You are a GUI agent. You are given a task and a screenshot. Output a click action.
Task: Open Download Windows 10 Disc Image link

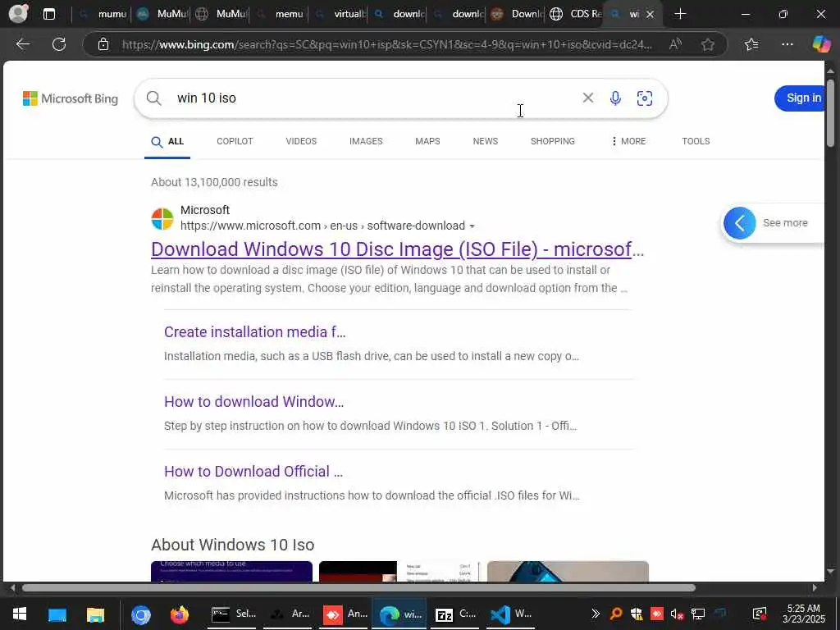(397, 249)
